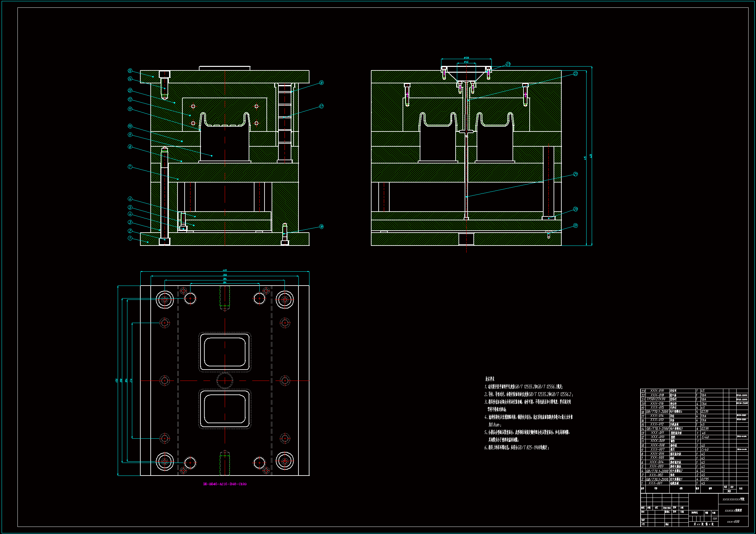Select balloon 19 at lower right view

pyautogui.click(x=576, y=226)
